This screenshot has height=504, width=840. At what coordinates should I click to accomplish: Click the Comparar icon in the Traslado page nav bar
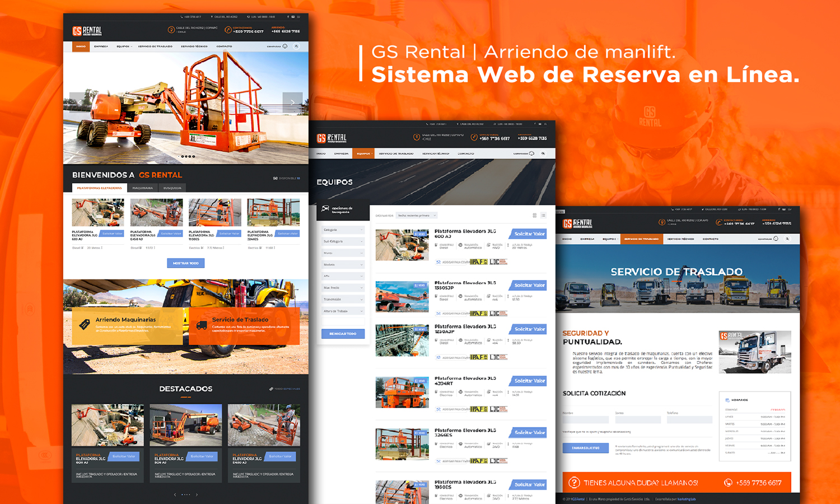coord(776,239)
